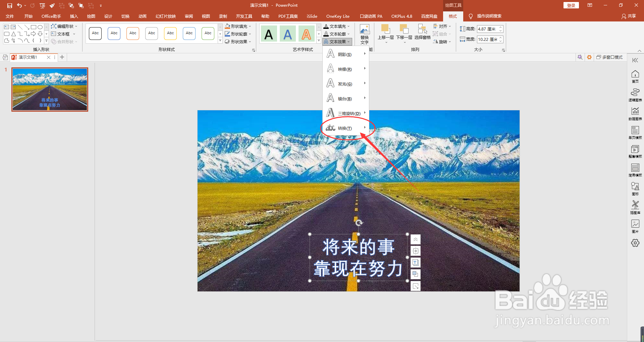Image resolution: width=644 pixels, height=342 pixels.
Task: Enable multi-window mode (多窗口模式)
Action: pyautogui.click(x=609, y=57)
